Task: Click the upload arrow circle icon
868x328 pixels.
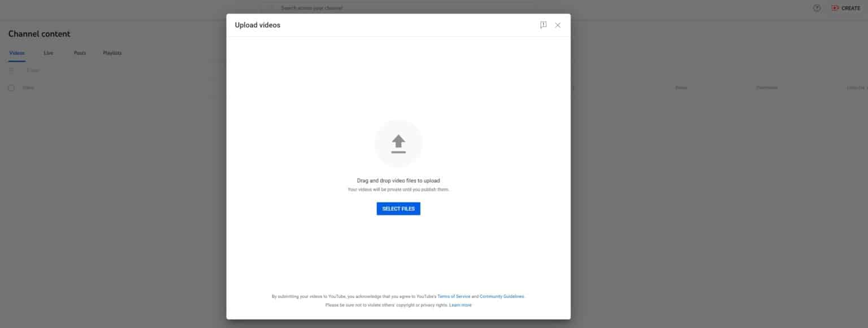Action: click(398, 143)
